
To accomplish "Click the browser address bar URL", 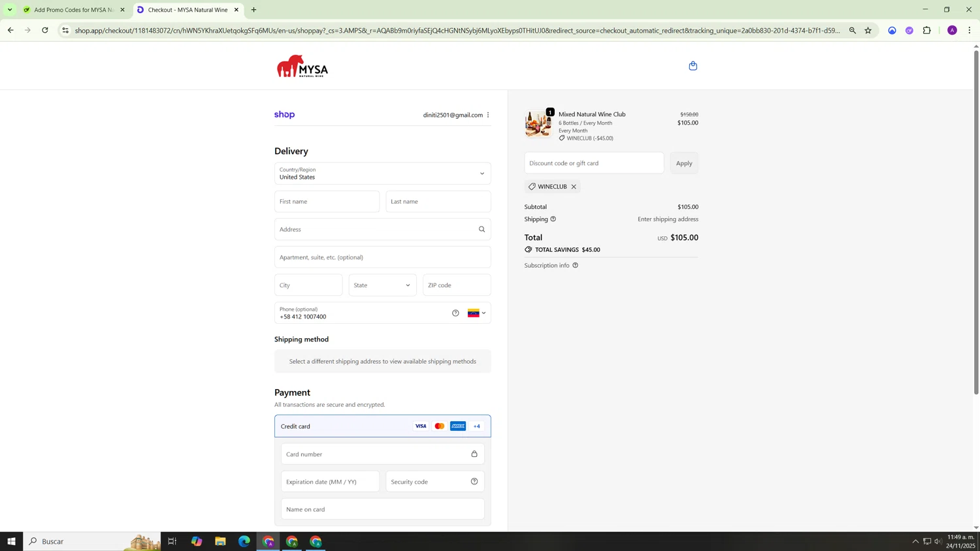I will [x=457, y=30].
